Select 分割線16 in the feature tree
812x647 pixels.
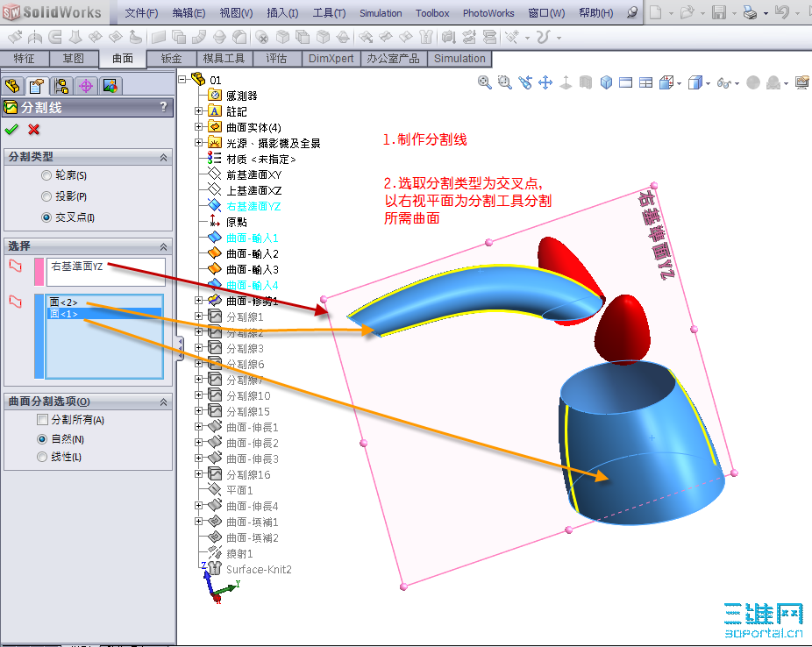point(248,474)
